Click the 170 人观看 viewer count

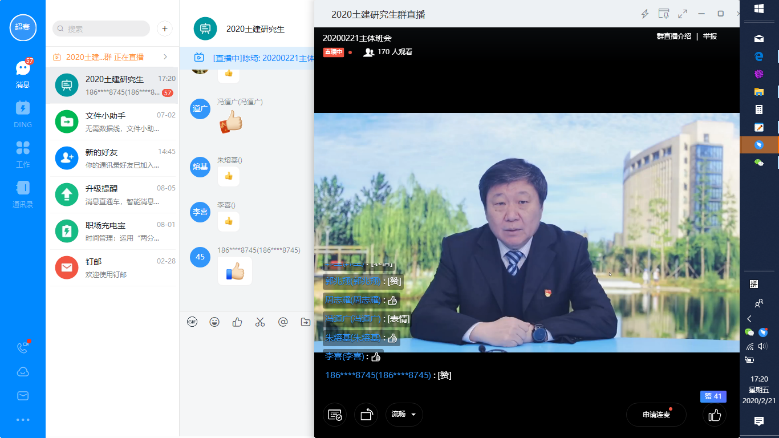[x=388, y=52]
